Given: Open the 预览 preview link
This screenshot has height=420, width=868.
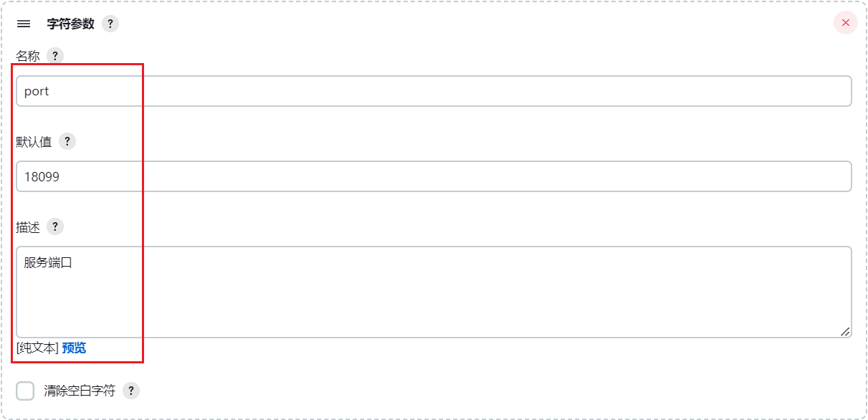Looking at the screenshot, I should click(74, 348).
